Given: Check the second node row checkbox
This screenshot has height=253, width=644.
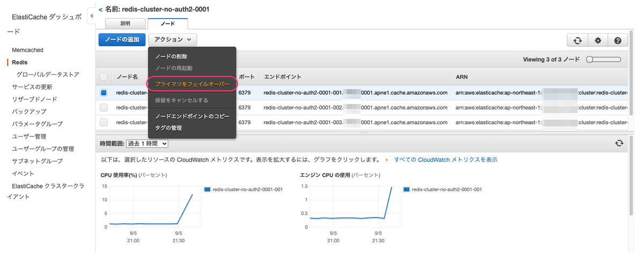Looking at the screenshot, I should point(104,107).
